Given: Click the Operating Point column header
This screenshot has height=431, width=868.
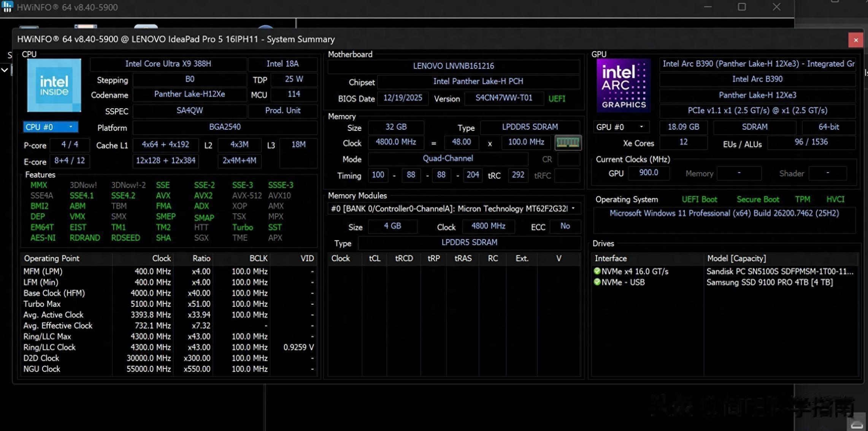Looking at the screenshot, I should click(52, 258).
